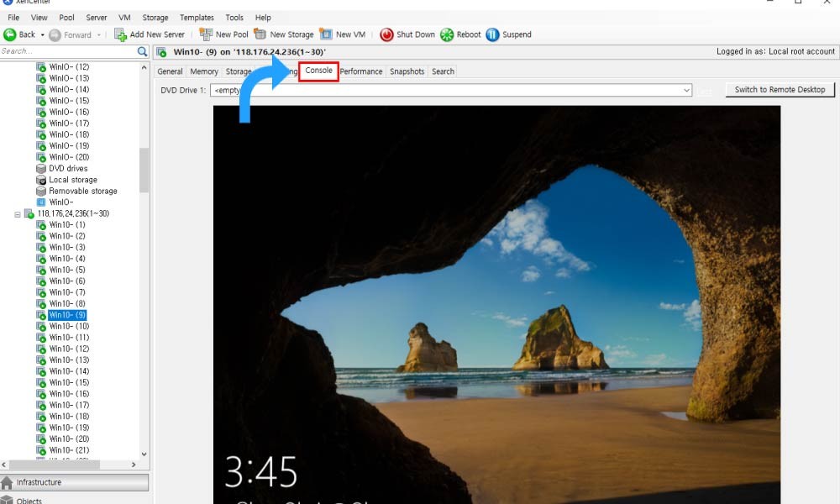Viewport: 840px width, 504px height.
Task: Open the View menu
Action: coord(39,18)
